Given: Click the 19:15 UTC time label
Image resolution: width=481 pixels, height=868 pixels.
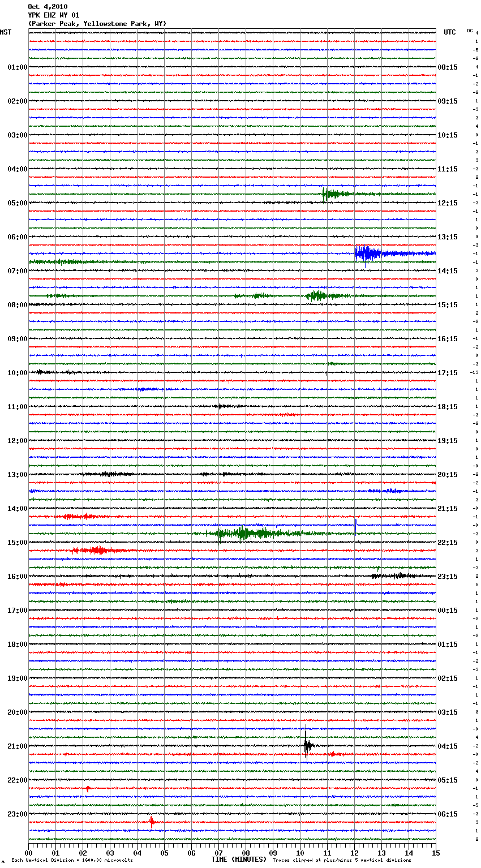Looking at the screenshot, I should [x=448, y=441].
